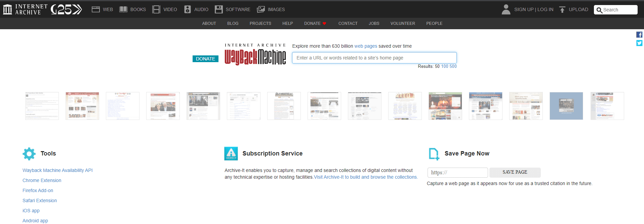Set results to 500
This screenshot has width=644, height=224.
click(x=453, y=66)
